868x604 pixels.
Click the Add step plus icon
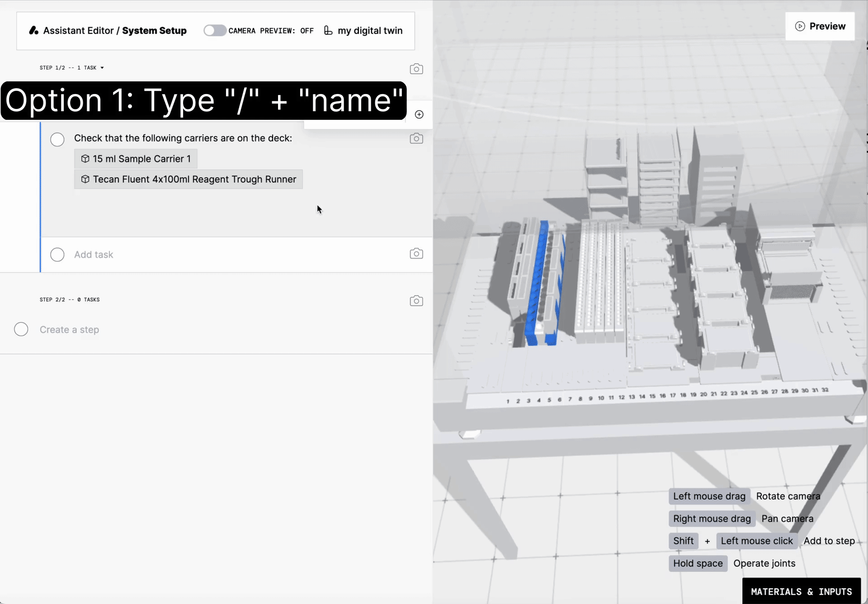[x=419, y=115]
